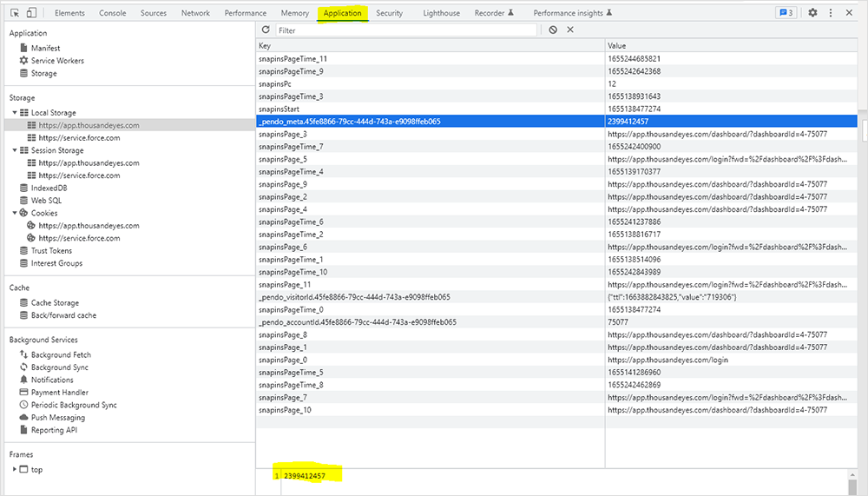Select the snapinsPage_0 key row

[x=283, y=360]
